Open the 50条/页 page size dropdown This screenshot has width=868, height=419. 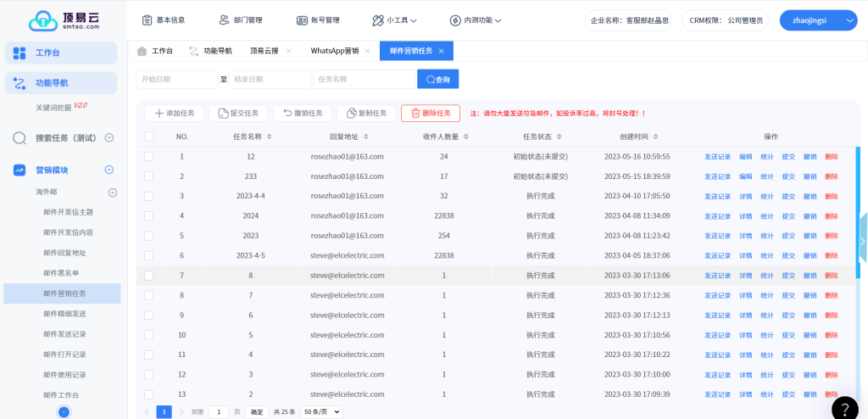[x=321, y=411]
